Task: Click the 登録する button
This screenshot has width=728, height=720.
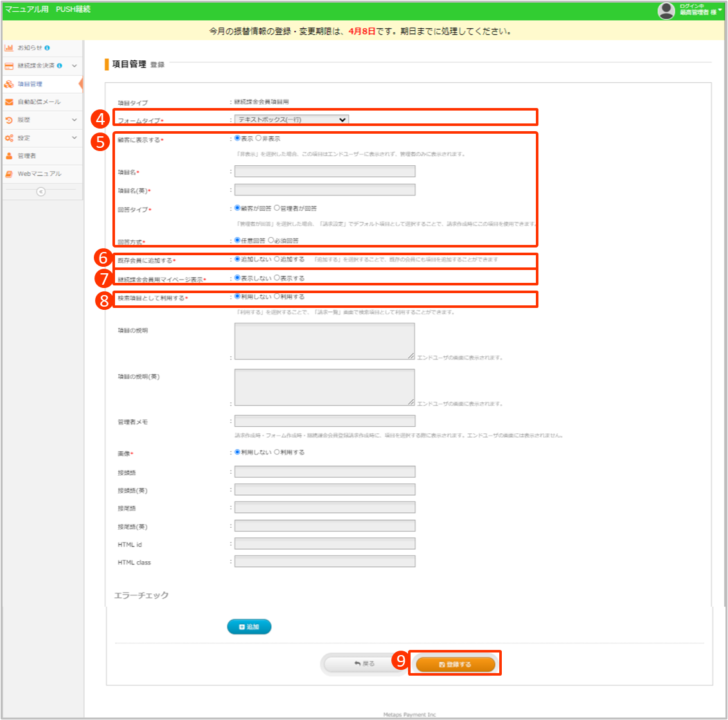Action: click(x=455, y=664)
